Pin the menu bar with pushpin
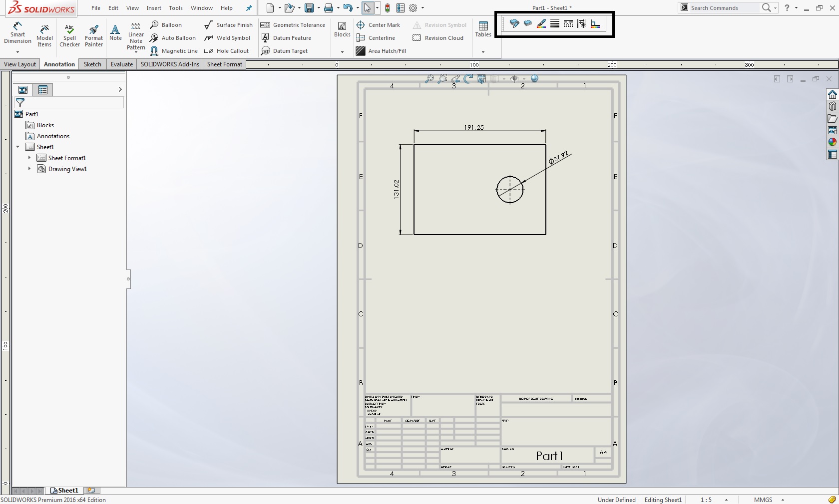This screenshot has width=839, height=504. (x=249, y=8)
